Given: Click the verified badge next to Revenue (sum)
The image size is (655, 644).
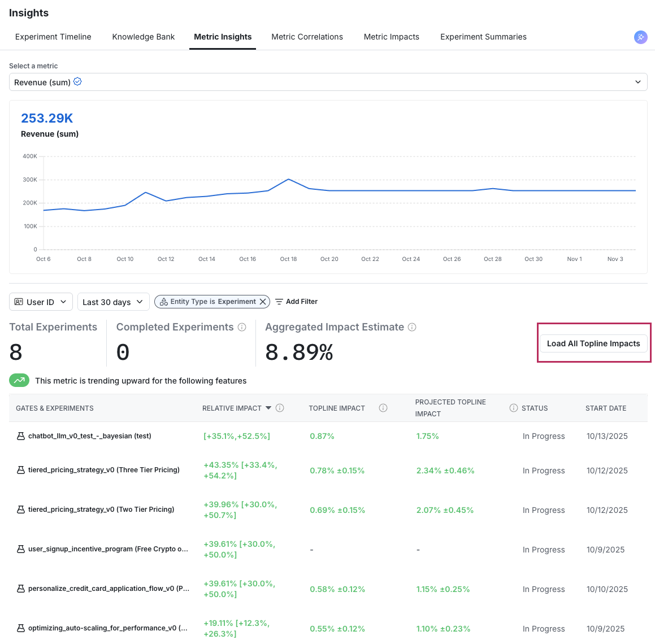Looking at the screenshot, I should click(77, 81).
